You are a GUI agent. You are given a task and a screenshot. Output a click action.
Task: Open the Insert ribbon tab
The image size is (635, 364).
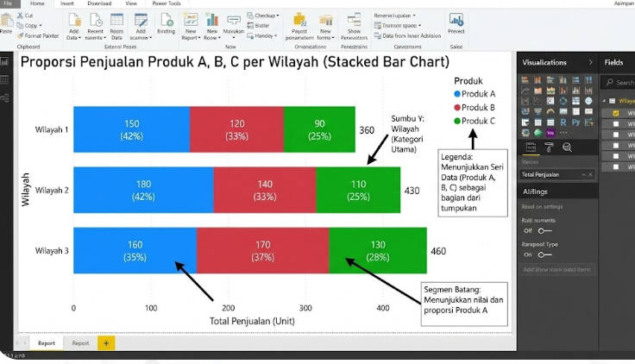[x=66, y=3]
